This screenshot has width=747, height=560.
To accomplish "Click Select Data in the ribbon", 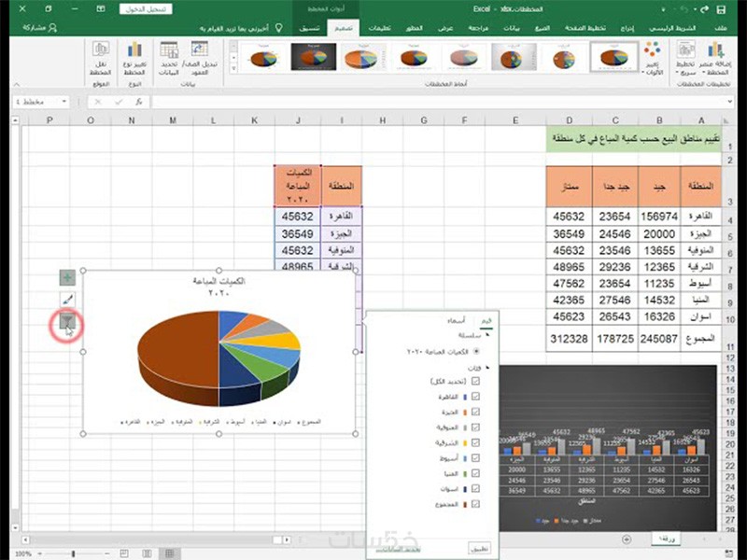I will 169,58.
